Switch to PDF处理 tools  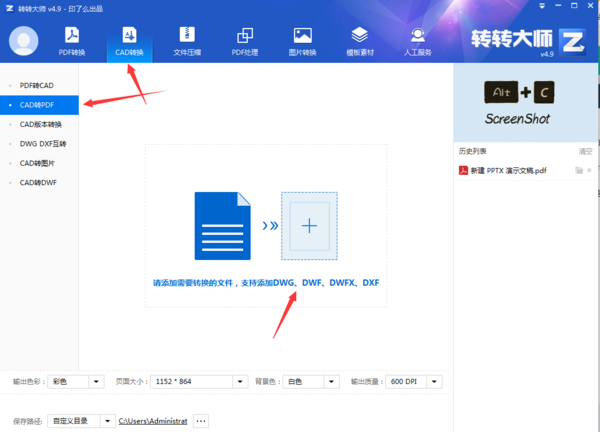[x=244, y=41]
